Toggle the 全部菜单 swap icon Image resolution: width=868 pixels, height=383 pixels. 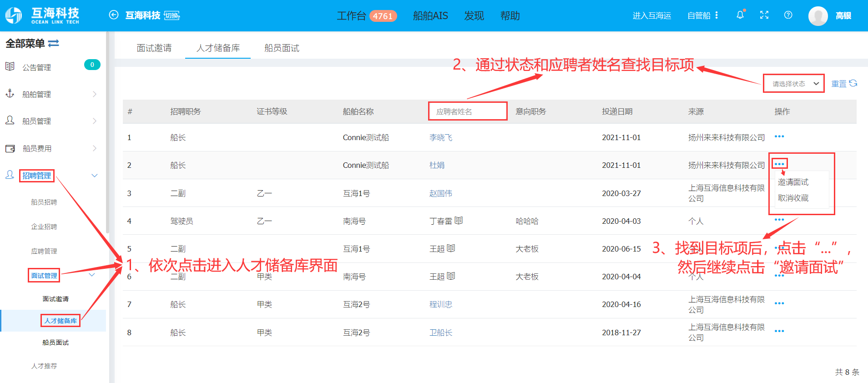(53, 43)
